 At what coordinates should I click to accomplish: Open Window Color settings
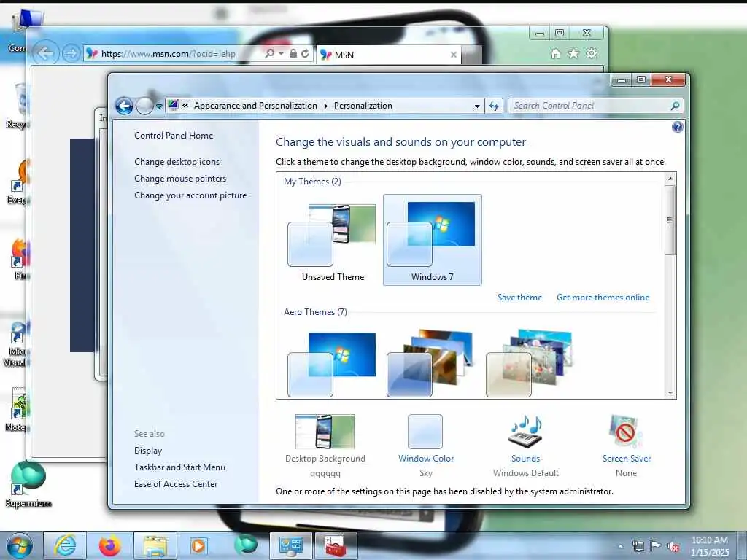tap(425, 446)
